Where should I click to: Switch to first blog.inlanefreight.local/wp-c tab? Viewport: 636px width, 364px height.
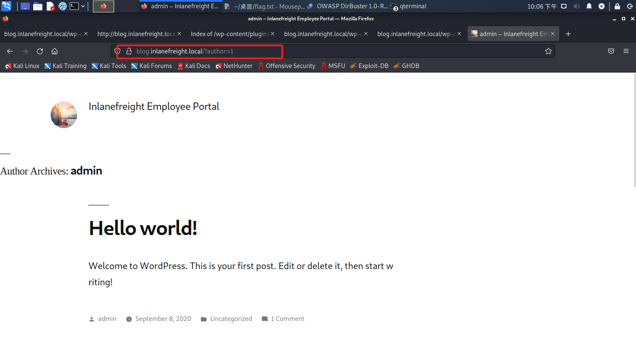coord(43,34)
